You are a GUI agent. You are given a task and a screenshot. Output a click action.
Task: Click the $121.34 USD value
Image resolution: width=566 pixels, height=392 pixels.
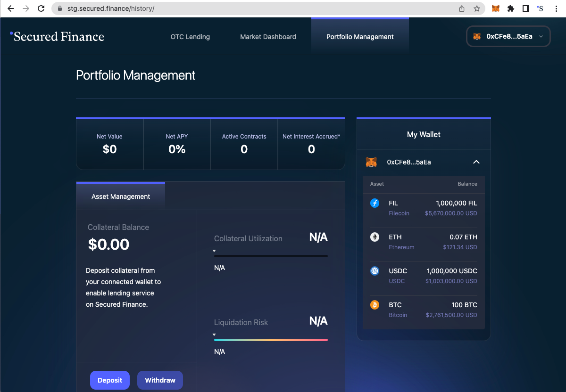point(460,247)
